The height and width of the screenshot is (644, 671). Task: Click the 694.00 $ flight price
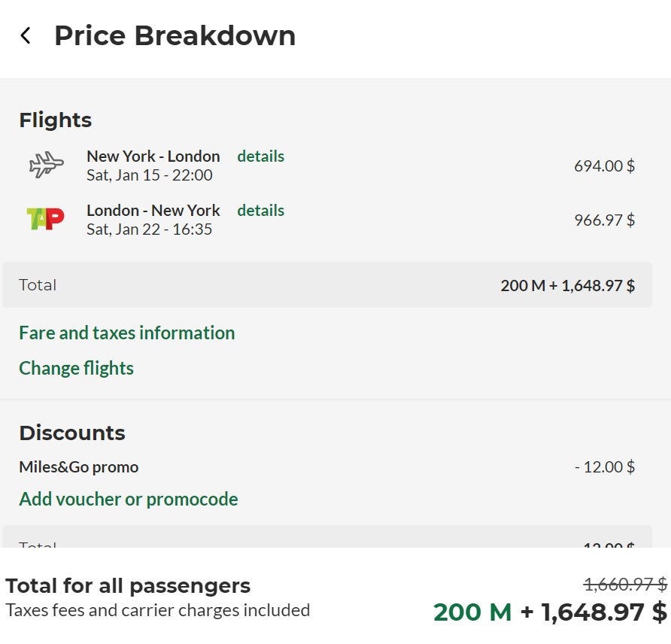tap(604, 166)
